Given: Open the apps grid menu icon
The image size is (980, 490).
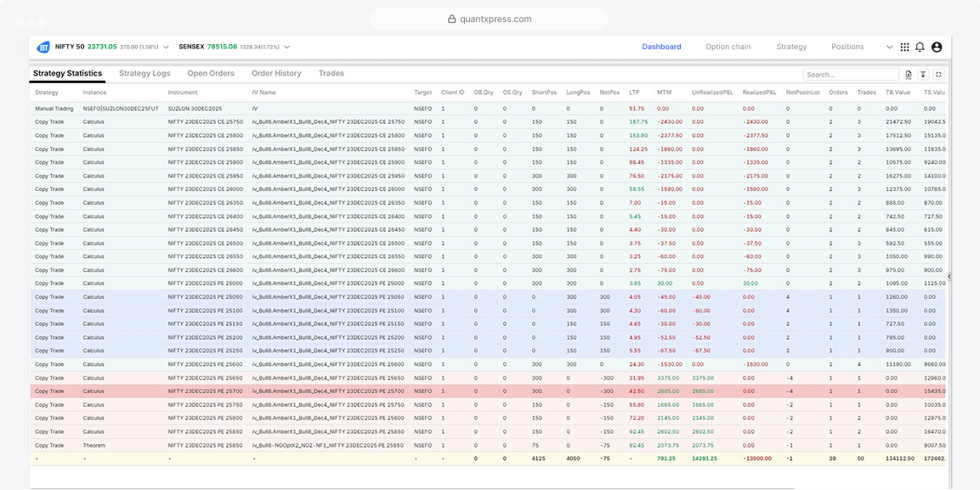Looking at the screenshot, I should 904,47.
